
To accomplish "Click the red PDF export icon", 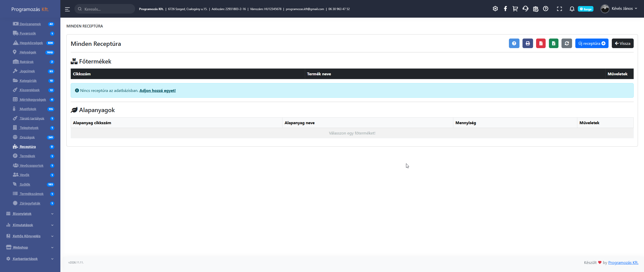I will [x=541, y=43].
